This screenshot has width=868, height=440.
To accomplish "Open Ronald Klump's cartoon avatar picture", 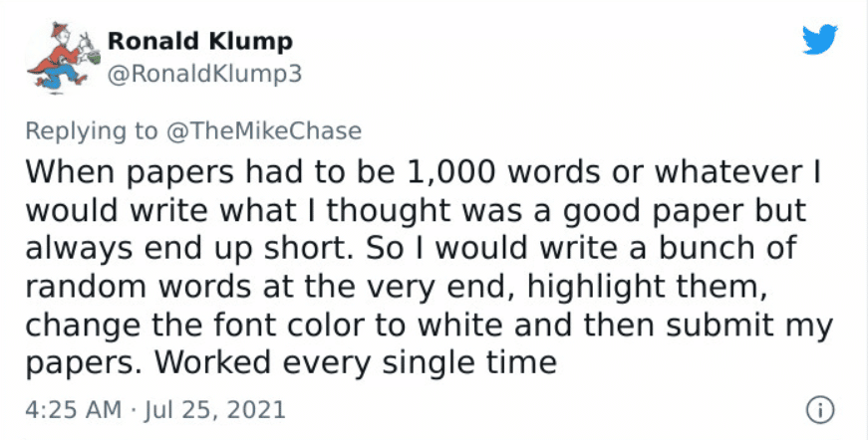I will pos(63,58).
